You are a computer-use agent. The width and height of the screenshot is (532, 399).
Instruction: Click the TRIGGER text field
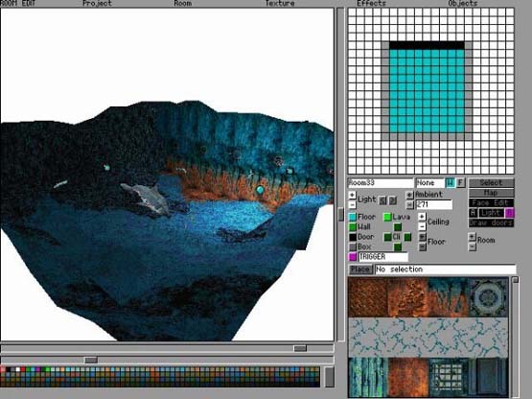383,257
